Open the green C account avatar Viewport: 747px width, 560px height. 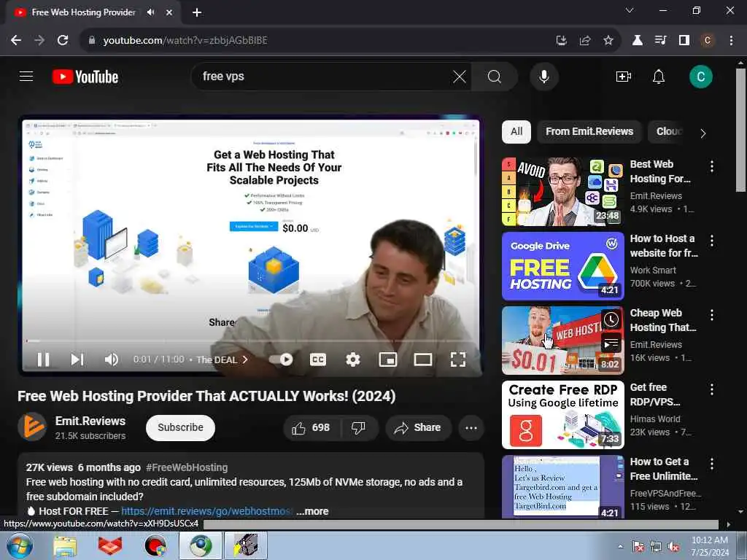700,77
